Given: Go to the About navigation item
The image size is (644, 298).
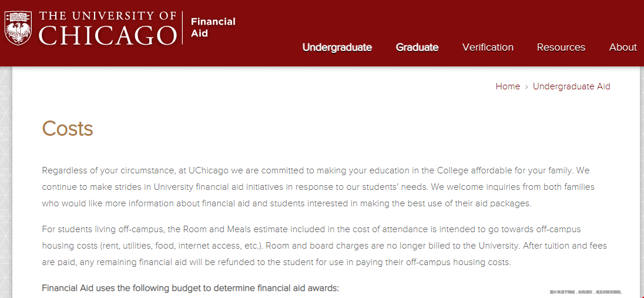Looking at the screenshot, I should pos(623,47).
